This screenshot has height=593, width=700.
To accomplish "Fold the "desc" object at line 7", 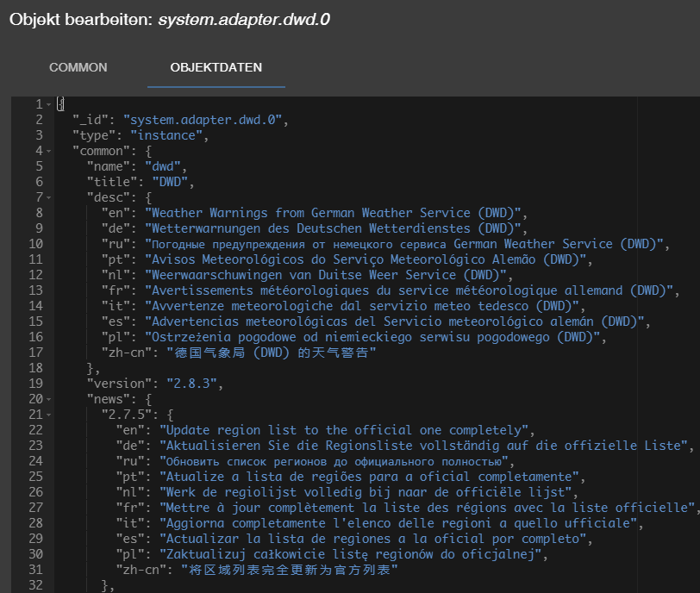I will pos(48,197).
